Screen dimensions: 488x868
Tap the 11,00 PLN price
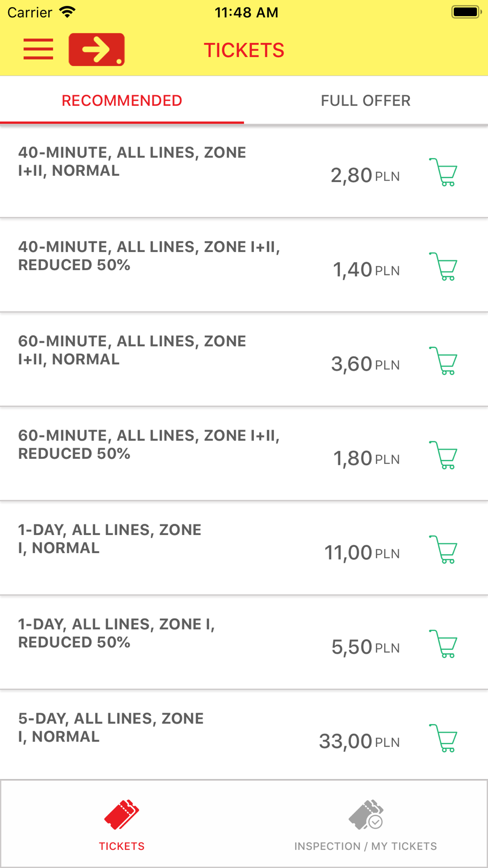362,553
